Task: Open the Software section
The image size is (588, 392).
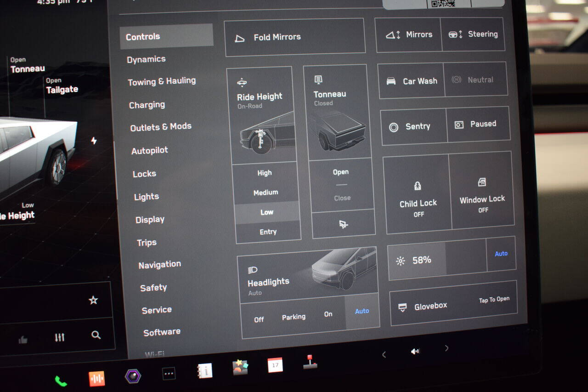Action: pos(162,332)
